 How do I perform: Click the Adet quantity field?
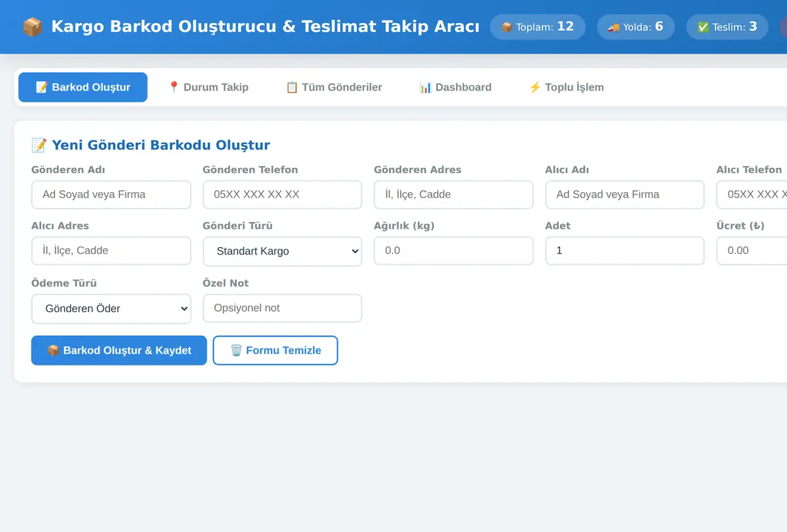pyautogui.click(x=625, y=251)
